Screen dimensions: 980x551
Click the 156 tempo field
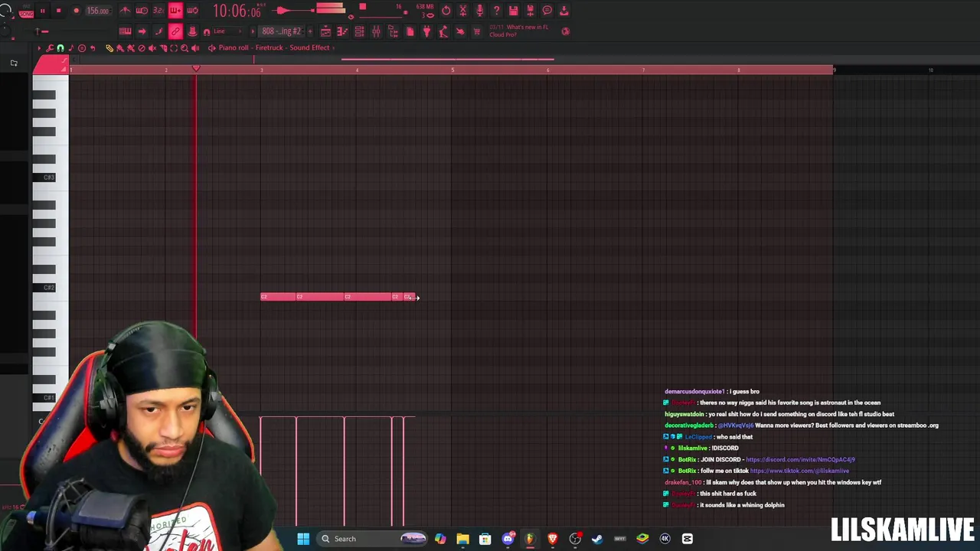click(x=97, y=11)
